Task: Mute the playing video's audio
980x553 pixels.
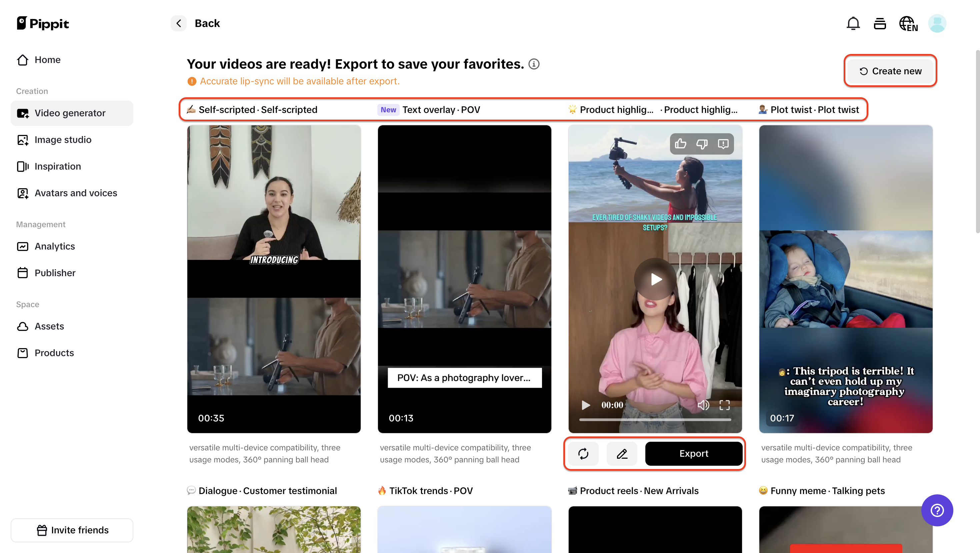Action: point(703,405)
